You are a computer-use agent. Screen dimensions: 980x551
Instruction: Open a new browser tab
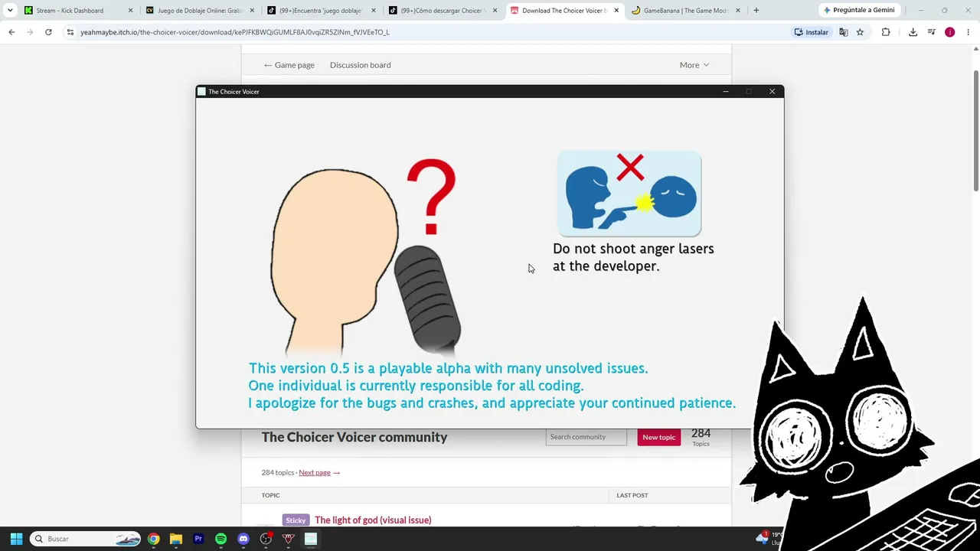coord(756,11)
